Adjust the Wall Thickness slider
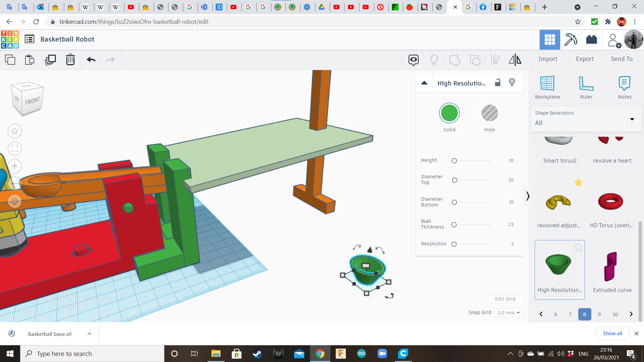The width and height of the screenshot is (644, 362). tap(454, 225)
